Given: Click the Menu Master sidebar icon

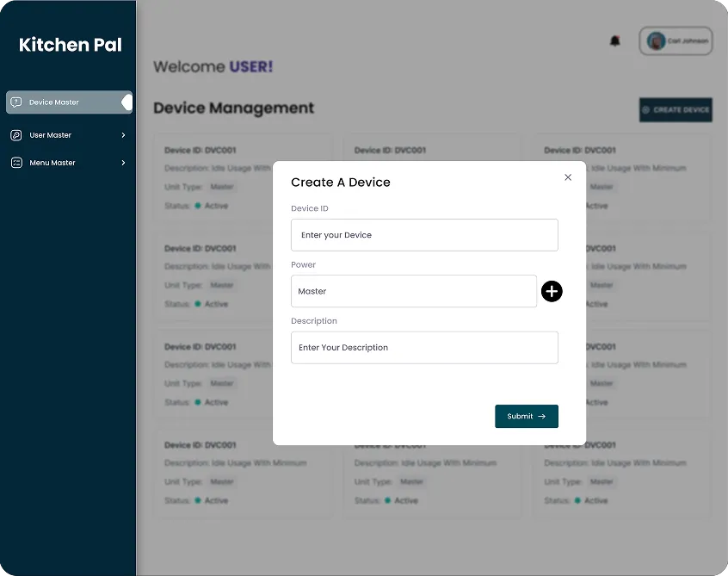Looking at the screenshot, I should [x=16, y=163].
